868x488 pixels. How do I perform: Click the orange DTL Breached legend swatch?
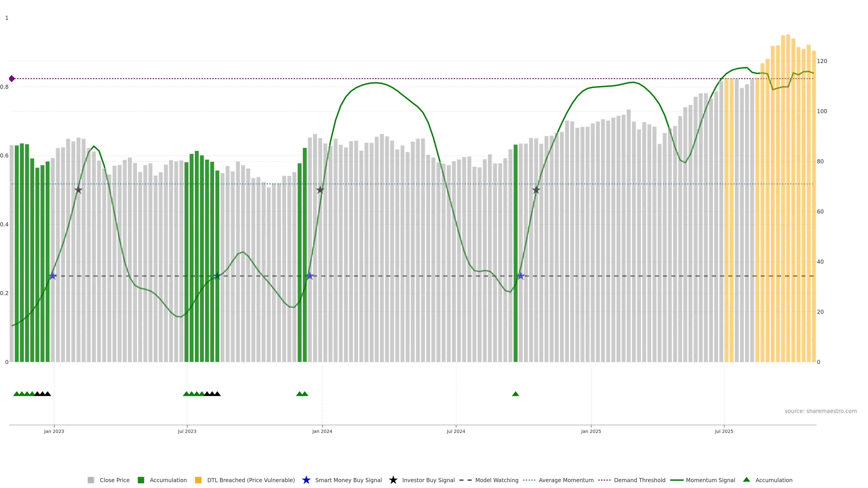pyautogui.click(x=198, y=480)
